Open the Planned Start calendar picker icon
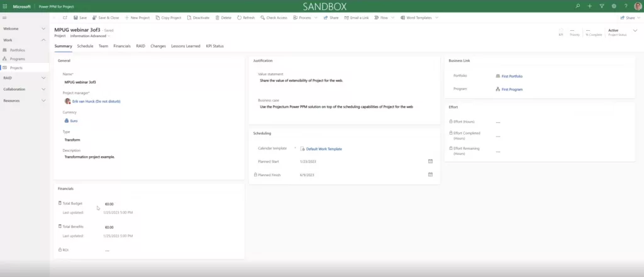This screenshot has width=644, height=277. point(430,161)
